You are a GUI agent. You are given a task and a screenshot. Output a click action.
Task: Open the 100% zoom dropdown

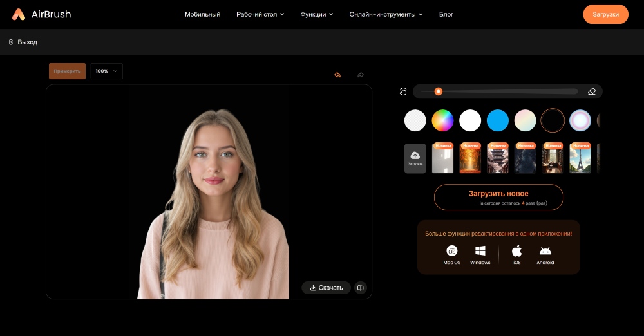click(x=106, y=71)
